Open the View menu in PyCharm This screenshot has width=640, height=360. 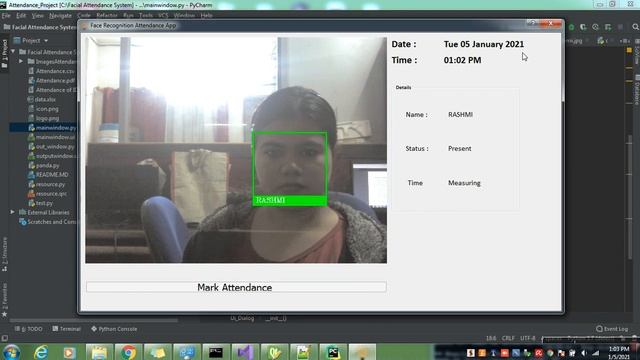click(x=38, y=16)
